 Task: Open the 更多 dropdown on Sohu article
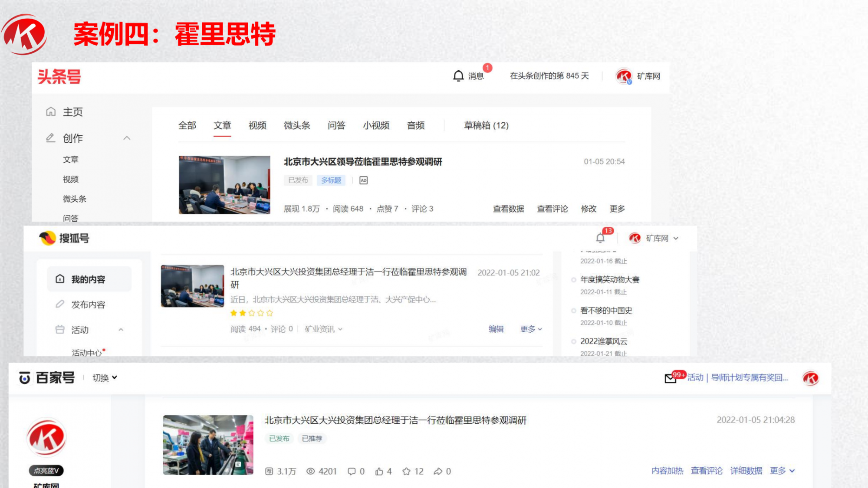click(x=531, y=329)
